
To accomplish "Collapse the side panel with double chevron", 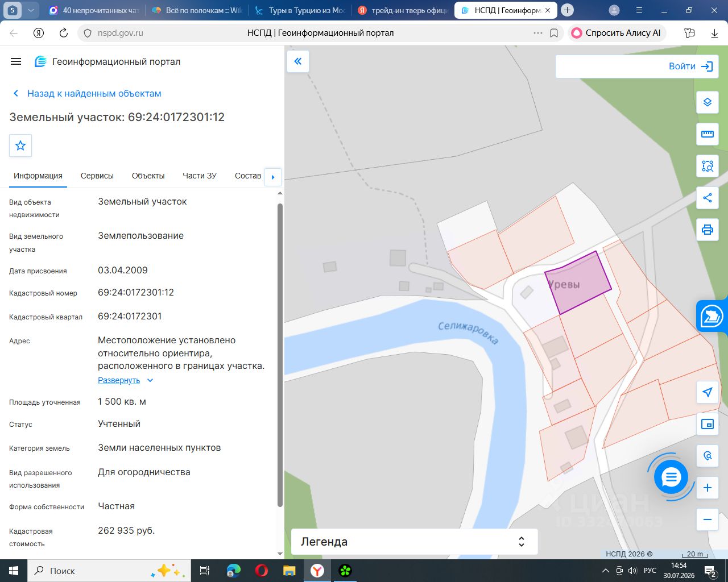I will tap(298, 61).
